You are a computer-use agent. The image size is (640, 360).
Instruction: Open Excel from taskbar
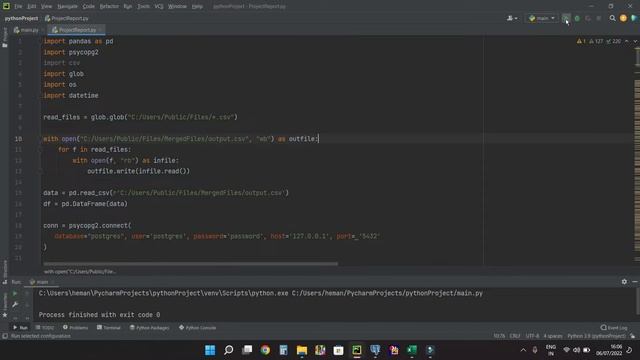tap(412, 350)
